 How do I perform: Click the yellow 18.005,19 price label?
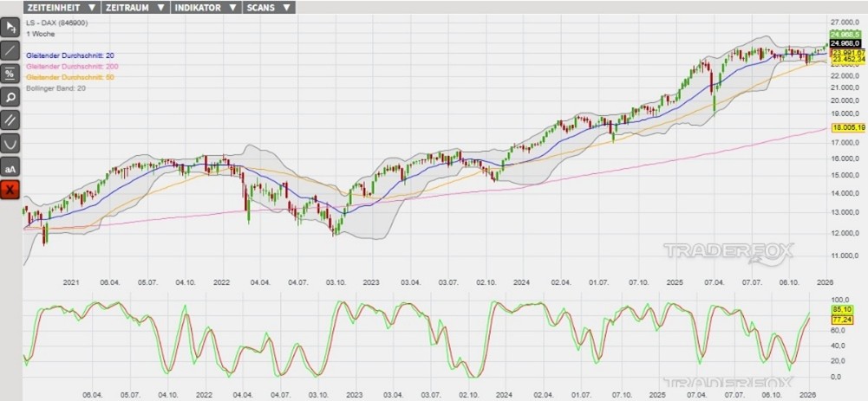pyautogui.click(x=846, y=127)
